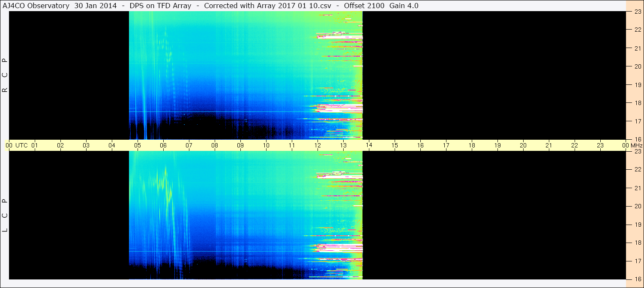Click inside the RCP spectrogram data region
644x288 pixels.
[246, 75]
